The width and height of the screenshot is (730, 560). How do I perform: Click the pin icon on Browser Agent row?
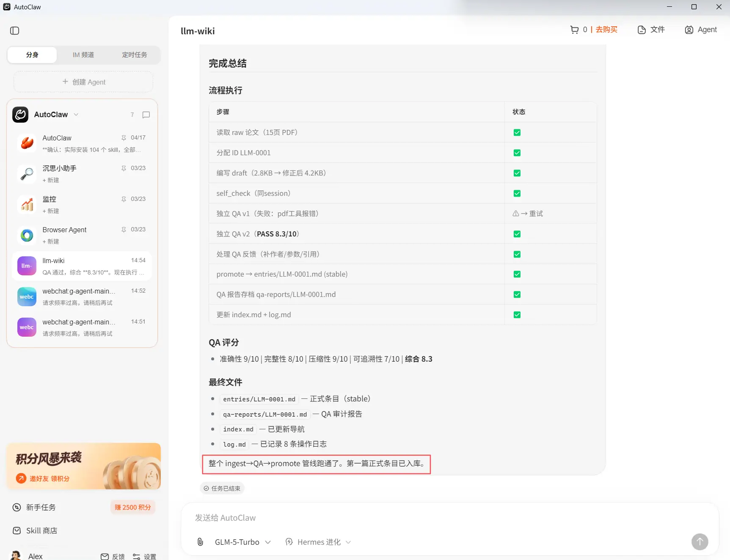[x=124, y=230]
